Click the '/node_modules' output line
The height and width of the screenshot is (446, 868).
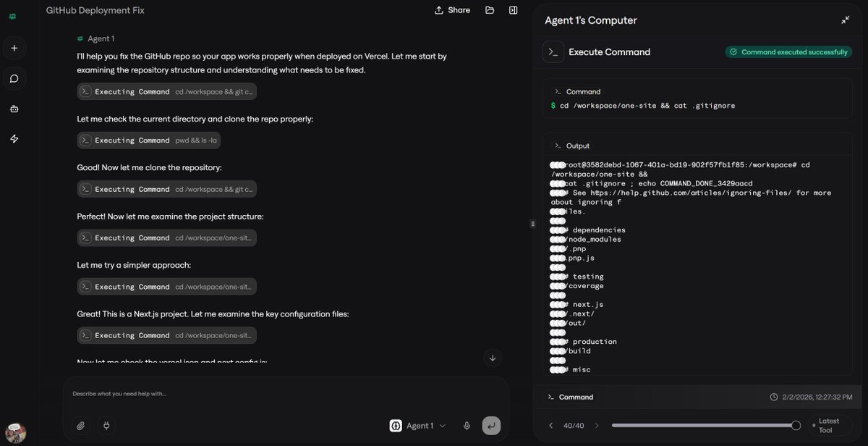point(594,240)
